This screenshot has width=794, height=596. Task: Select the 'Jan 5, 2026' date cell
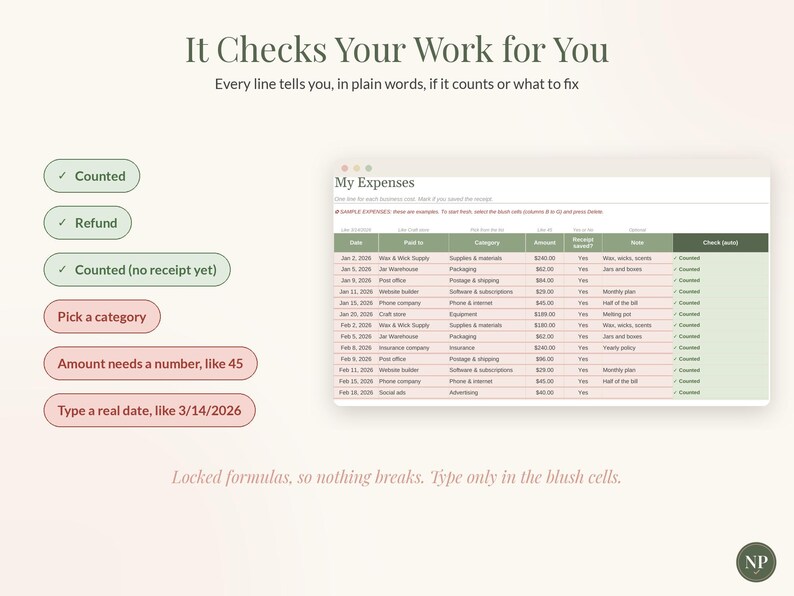click(x=356, y=269)
